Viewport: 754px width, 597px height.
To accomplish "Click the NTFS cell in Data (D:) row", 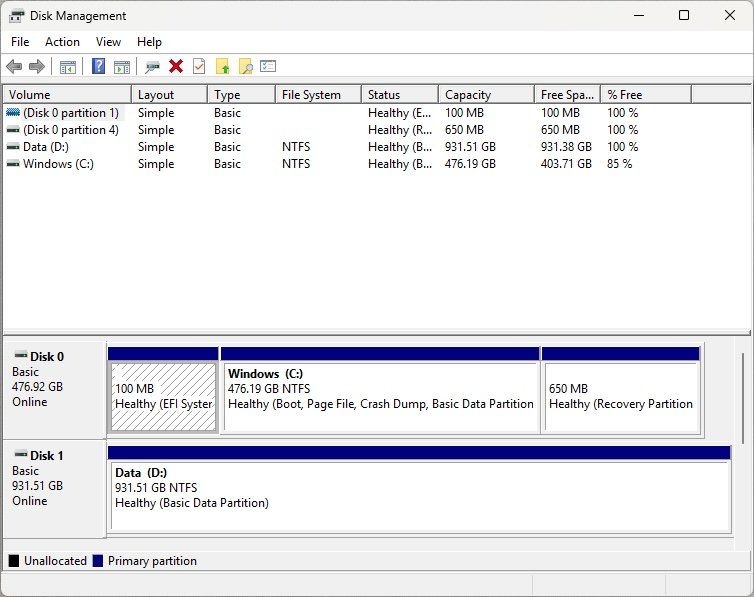I will pos(296,147).
